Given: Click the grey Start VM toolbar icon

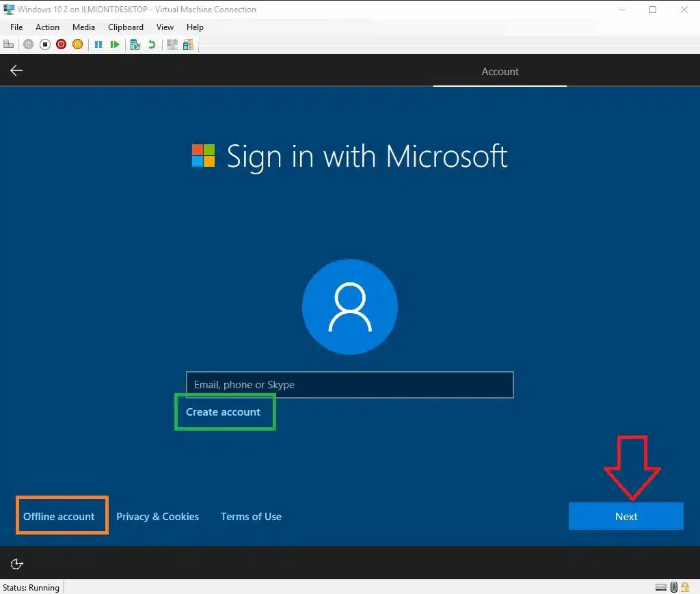Looking at the screenshot, I should 28,44.
